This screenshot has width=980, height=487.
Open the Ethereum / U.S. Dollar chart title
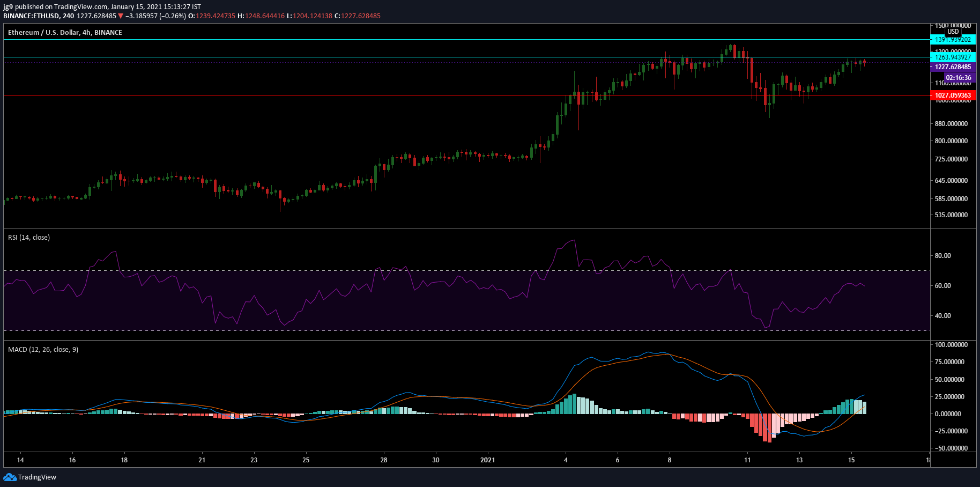65,33
